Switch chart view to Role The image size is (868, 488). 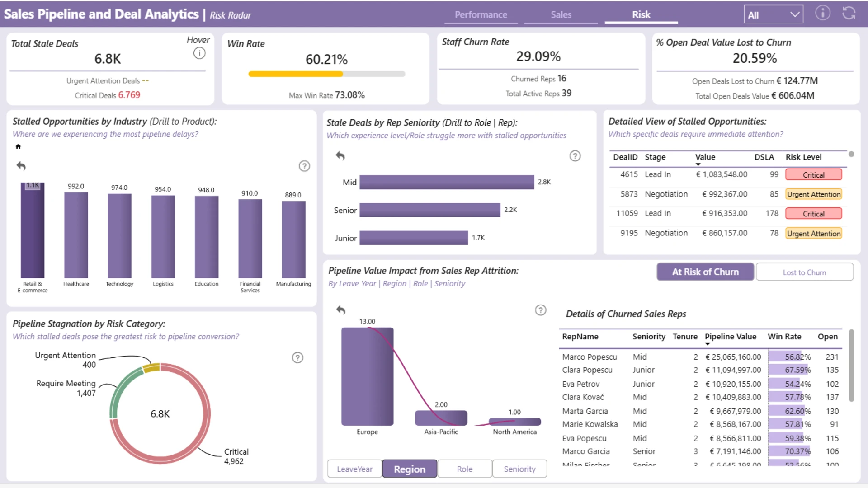(465, 469)
